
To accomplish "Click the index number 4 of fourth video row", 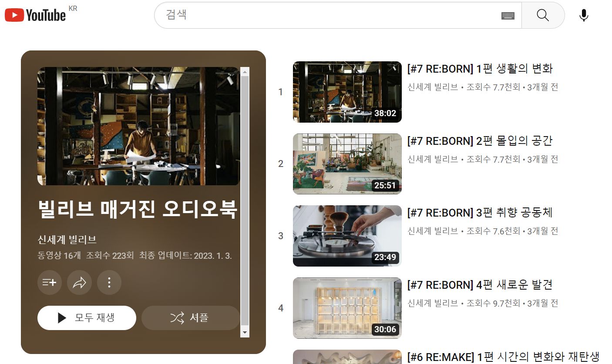I will click(281, 308).
